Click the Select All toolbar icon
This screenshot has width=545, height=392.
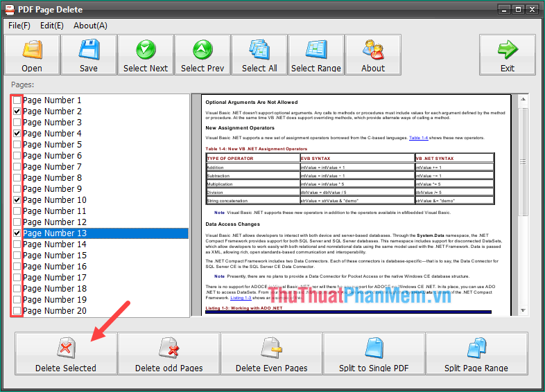click(259, 55)
